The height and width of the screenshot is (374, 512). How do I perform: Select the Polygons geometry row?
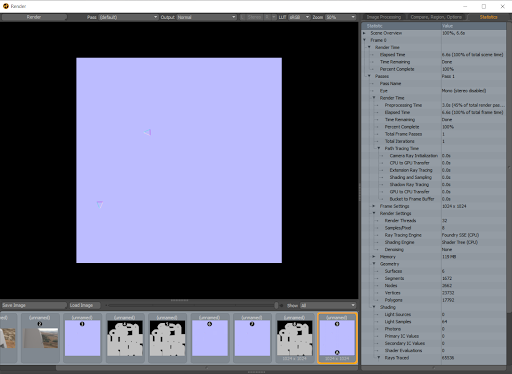[x=434, y=300]
